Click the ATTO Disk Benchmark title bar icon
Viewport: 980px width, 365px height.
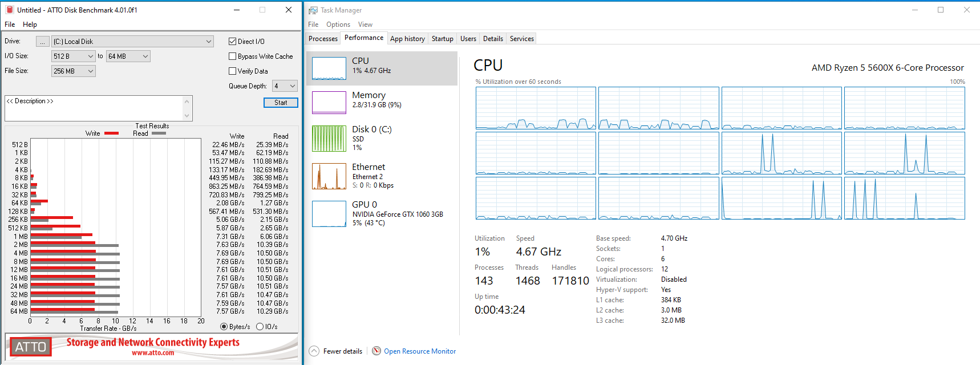coord(9,10)
